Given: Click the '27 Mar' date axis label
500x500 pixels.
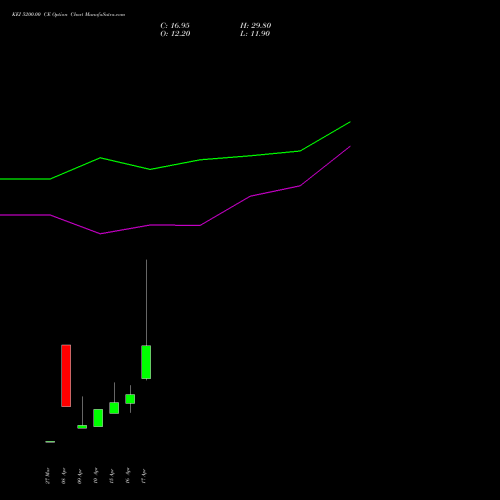Looking at the screenshot, I should 48,476.
